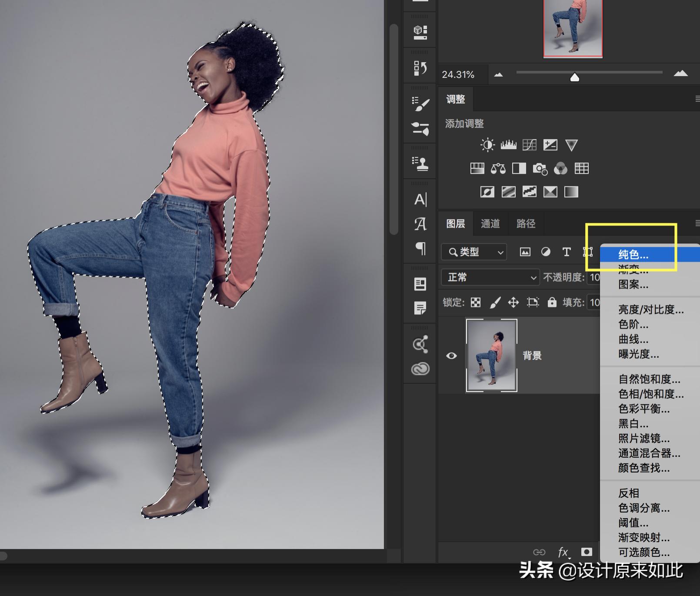Click the Photo Filter camera icon
Image resolution: width=700 pixels, height=596 pixels.
[540, 168]
